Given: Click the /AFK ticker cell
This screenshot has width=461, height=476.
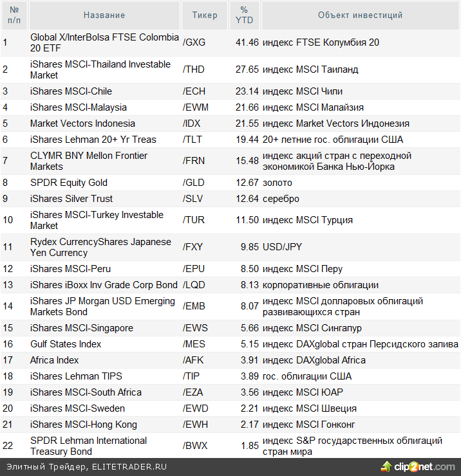Looking at the screenshot, I should pos(194,360).
